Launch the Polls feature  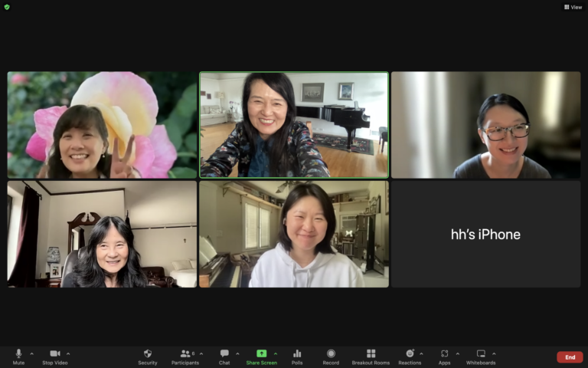pyautogui.click(x=297, y=356)
